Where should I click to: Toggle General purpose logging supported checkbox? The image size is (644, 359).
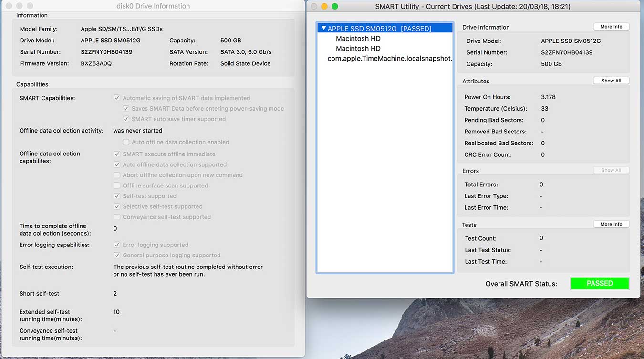pyautogui.click(x=117, y=255)
